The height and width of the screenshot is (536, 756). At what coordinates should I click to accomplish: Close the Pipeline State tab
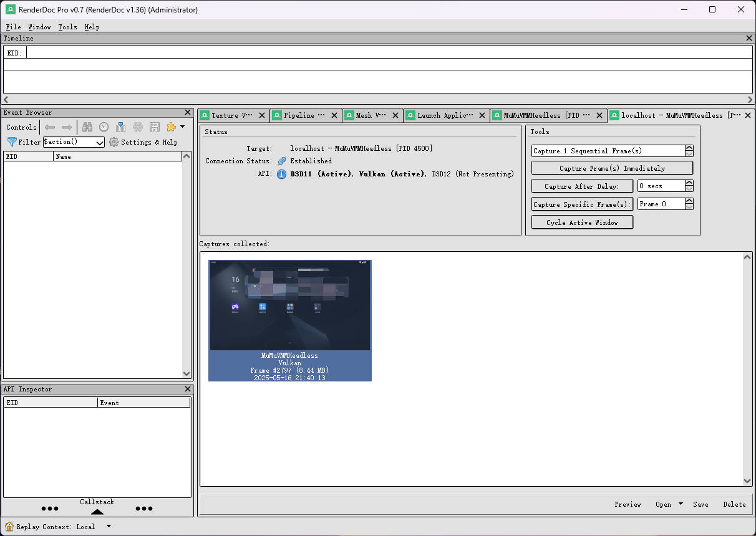334,115
